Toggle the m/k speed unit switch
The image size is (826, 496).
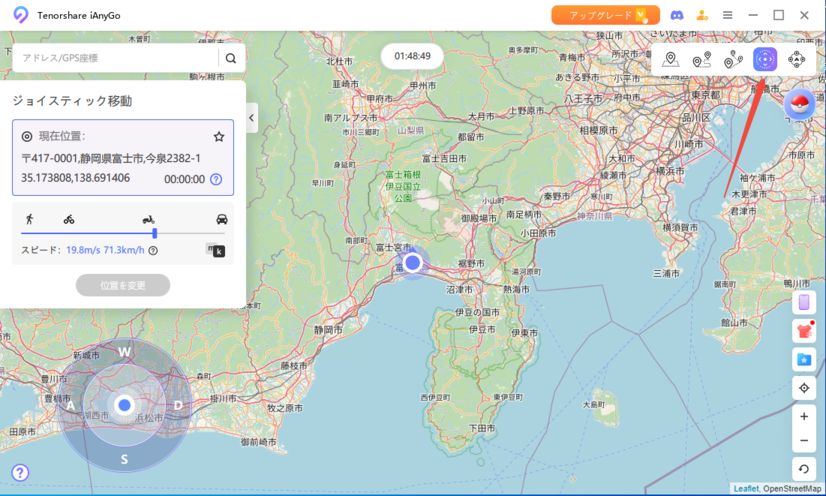215,250
